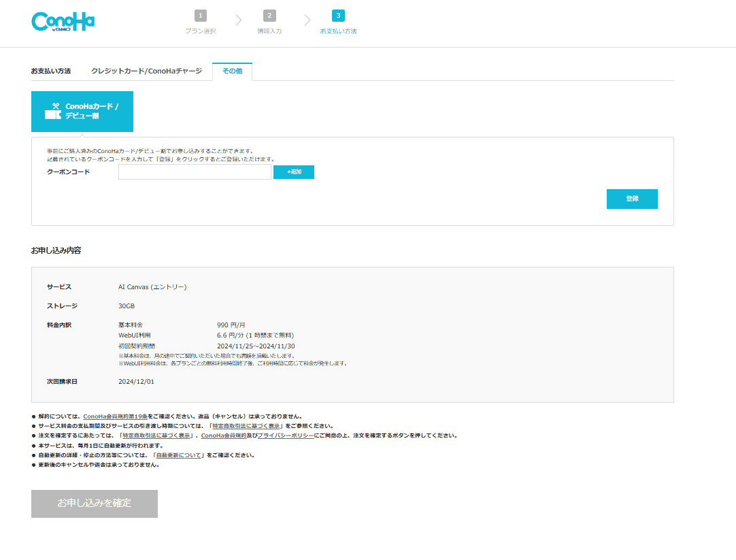
Task: Click the 次回請求日 label
Action: [x=62, y=382]
